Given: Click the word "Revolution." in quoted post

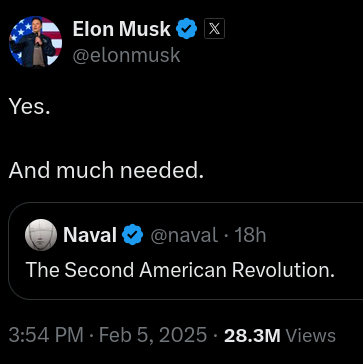Looking at the screenshot, I should pos(283,270).
